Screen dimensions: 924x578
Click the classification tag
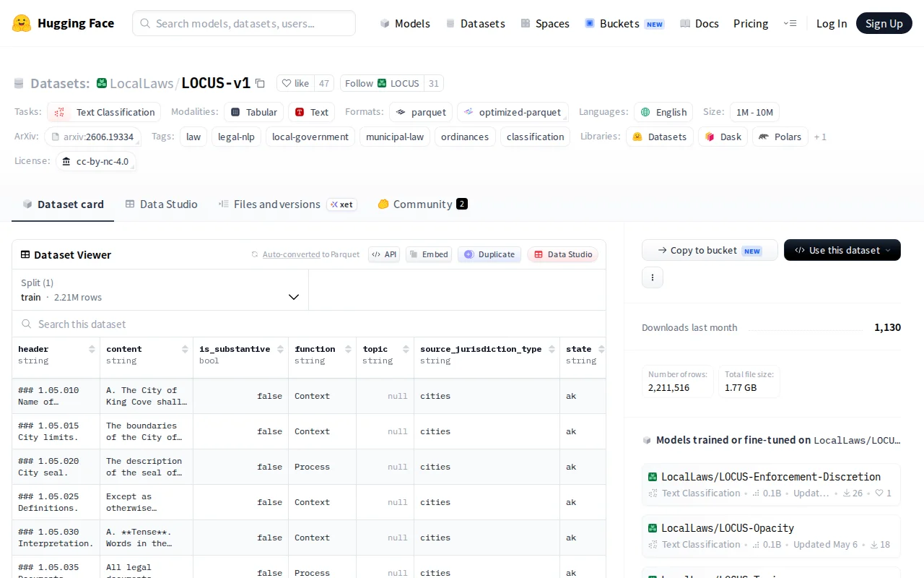pos(535,137)
